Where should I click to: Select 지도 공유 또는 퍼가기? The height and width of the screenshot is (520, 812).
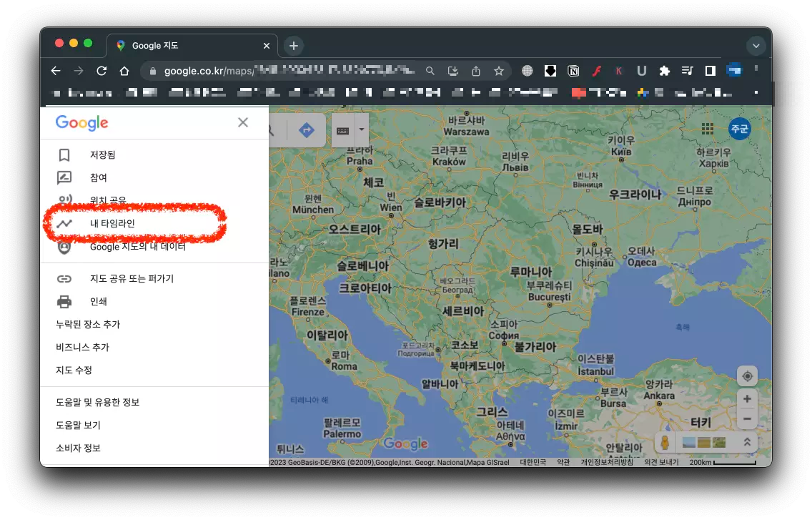pos(154,279)
